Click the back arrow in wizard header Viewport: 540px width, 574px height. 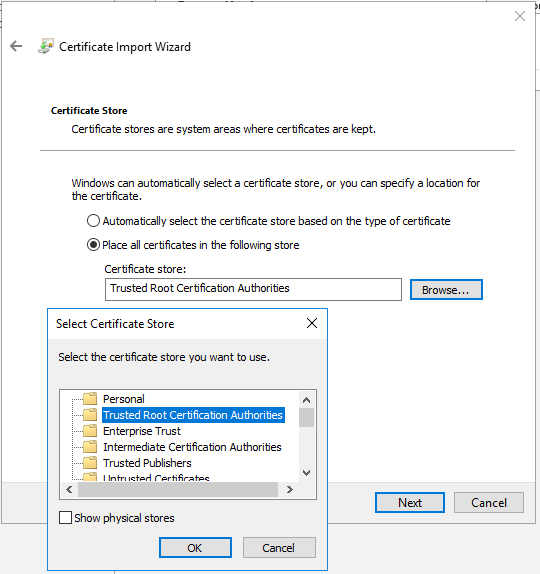pyautogui.click(x=16, y=46)
